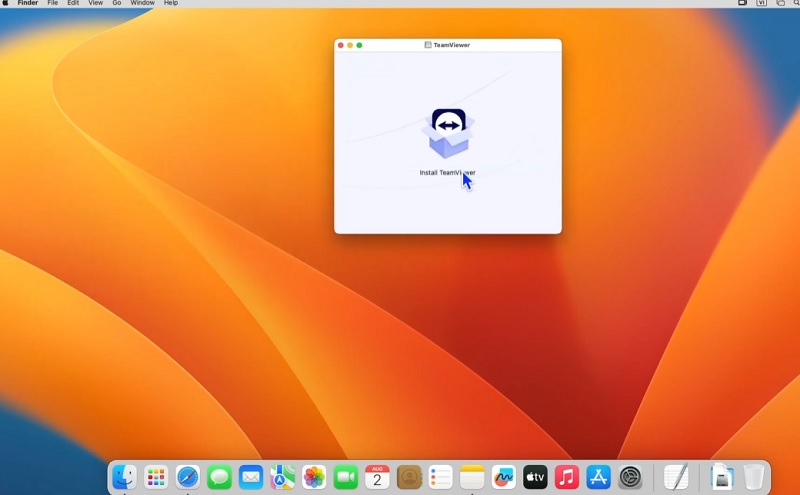The width and height of the screenshot is (800, 495).
Task: Open Contacts from the Dock
Action: (409, 477)
